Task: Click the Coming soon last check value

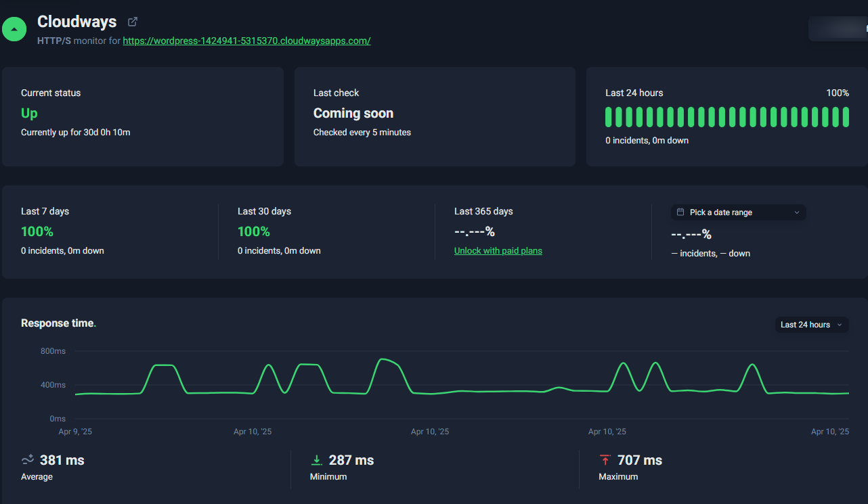Action: pyautogui.click(x=353, y=113)
